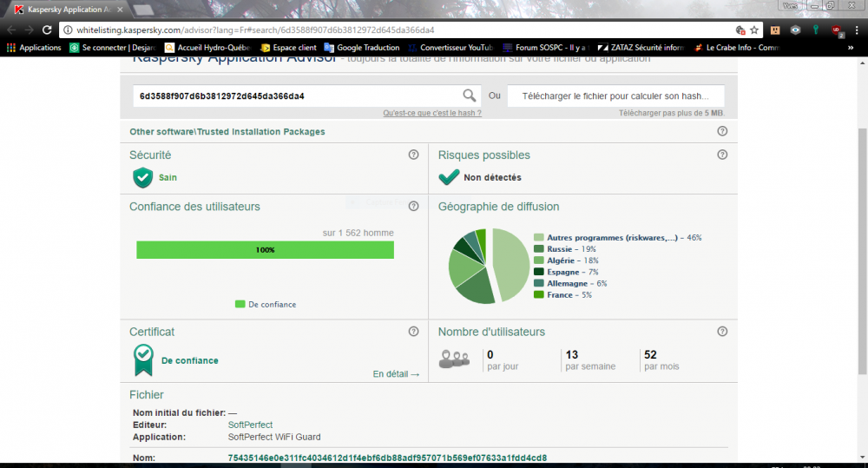Open the Accueil Hydro-Québec bookmark
868x468 pixels.
tap(208, 48)
